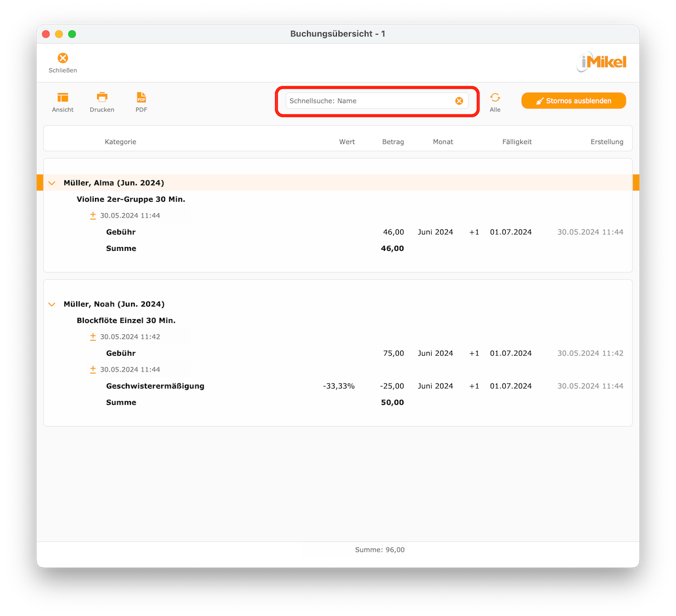
Task: Click plus-minus icon under Violine 2er-Gruppe
Action: coord(93,216)
